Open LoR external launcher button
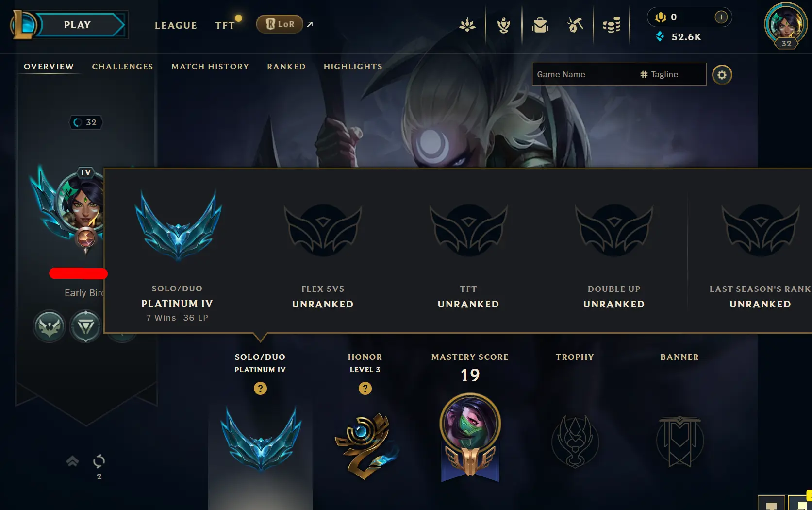The height and width of the screenshot is (510, 812). click(x=280, y=24)
